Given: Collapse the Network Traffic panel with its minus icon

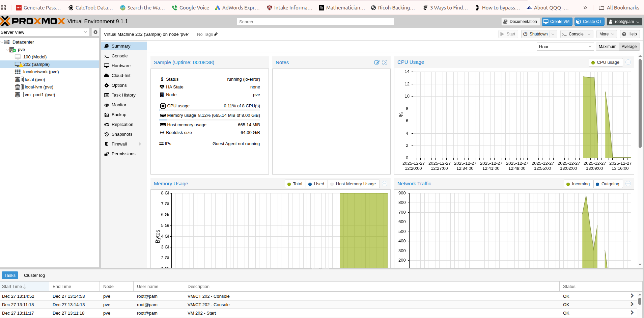Looking at the screenshot, I should [628, 184].
